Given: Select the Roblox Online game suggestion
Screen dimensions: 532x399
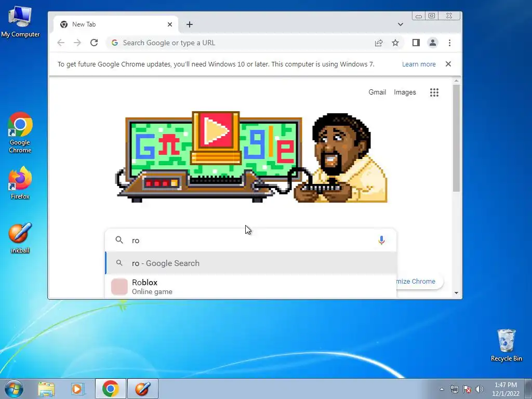Looking at the screenshot, I should (x=251, y=287).
